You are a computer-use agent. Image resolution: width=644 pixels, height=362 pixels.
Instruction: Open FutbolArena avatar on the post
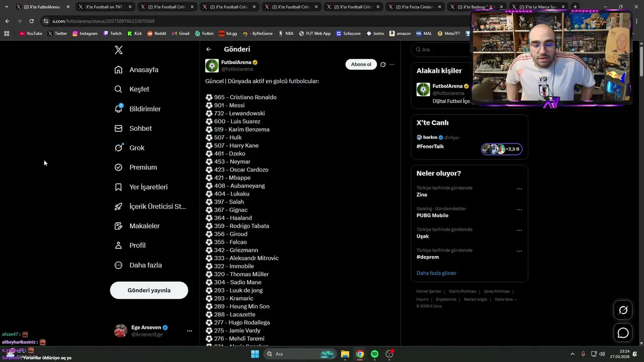(x=212, y=66)
